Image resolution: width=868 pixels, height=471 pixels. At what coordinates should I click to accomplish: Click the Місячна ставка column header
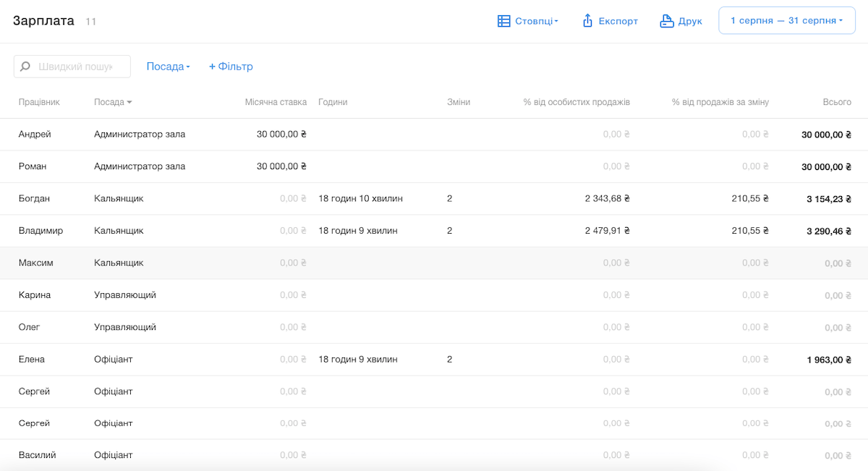[276, 102]
